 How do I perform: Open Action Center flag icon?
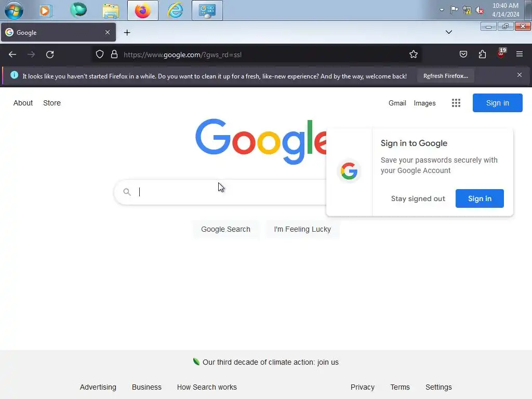(x=454, y=10)
